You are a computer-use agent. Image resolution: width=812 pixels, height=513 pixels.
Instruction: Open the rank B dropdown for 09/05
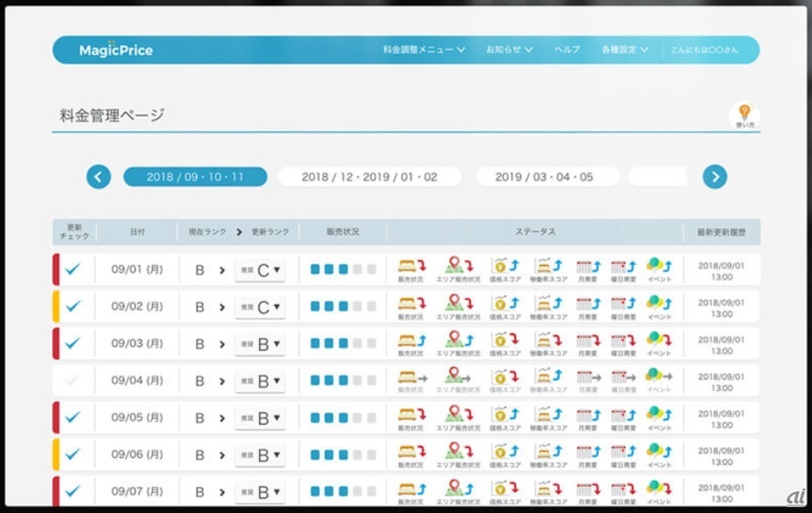coord(260,418)
